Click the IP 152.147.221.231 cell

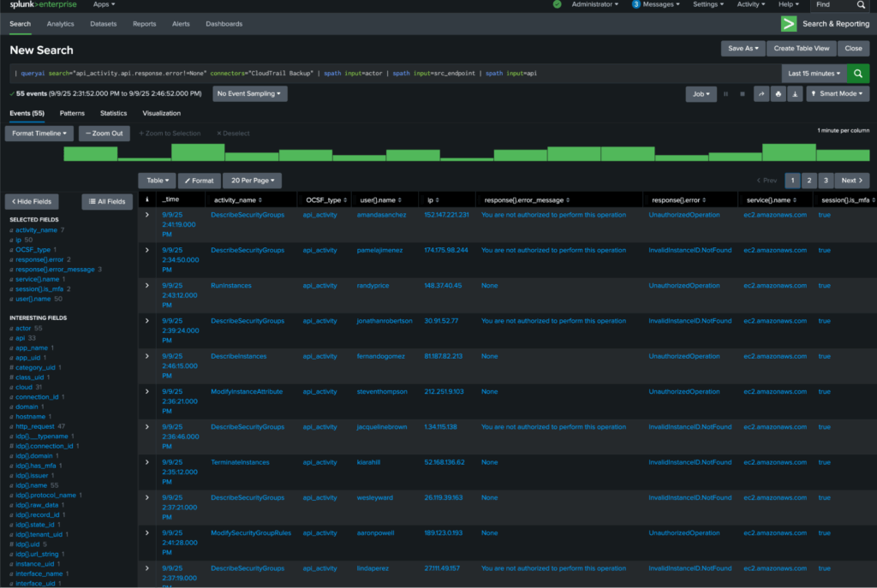click(x=446, y=215)
